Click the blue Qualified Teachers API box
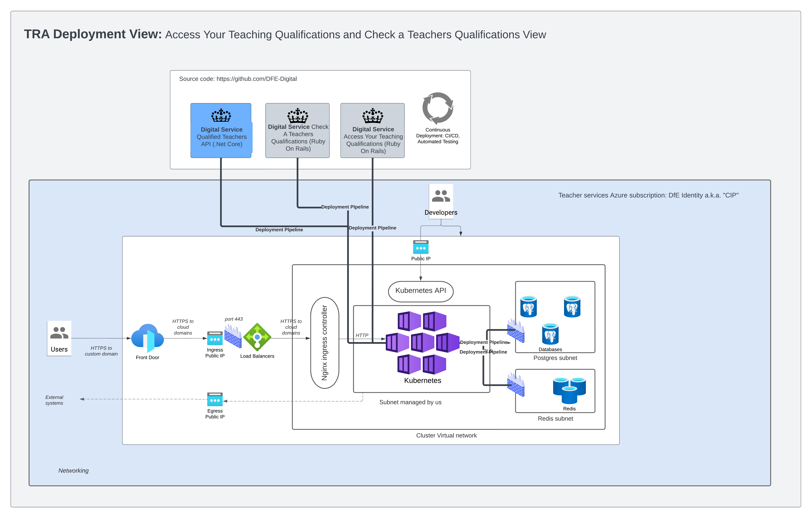Image resolution: width=812 pixels, height=518 pixels. [x=221, y=131]
